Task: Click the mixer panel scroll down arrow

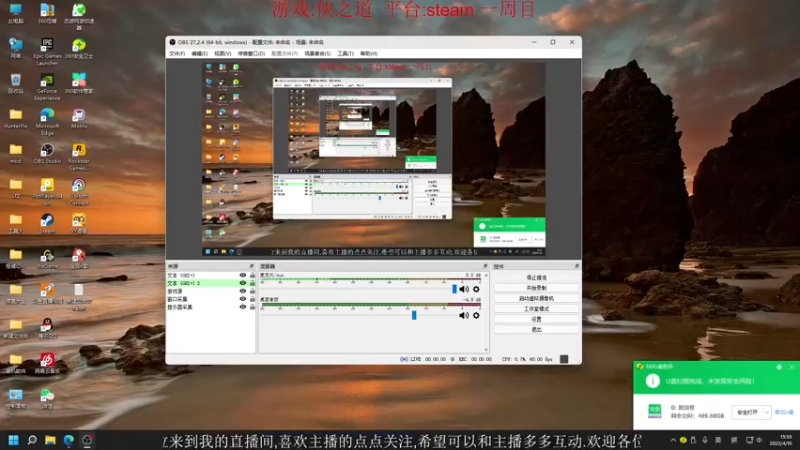Action: click(486, 350)
